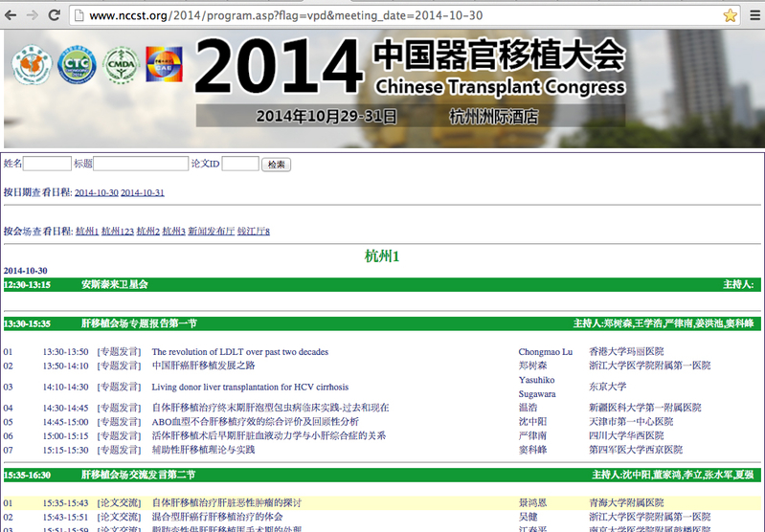Image resolution: width=765 pixels, height=532 pixels.
Task: Click into the 标题 title text box
Action: coord(140,164)
